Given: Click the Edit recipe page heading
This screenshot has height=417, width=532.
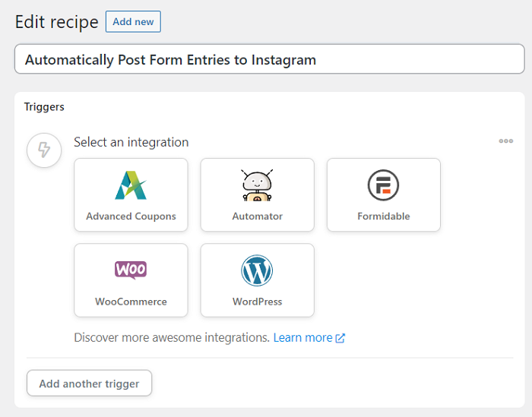Looking at the screenshot, I should click(x=57, y=22).
